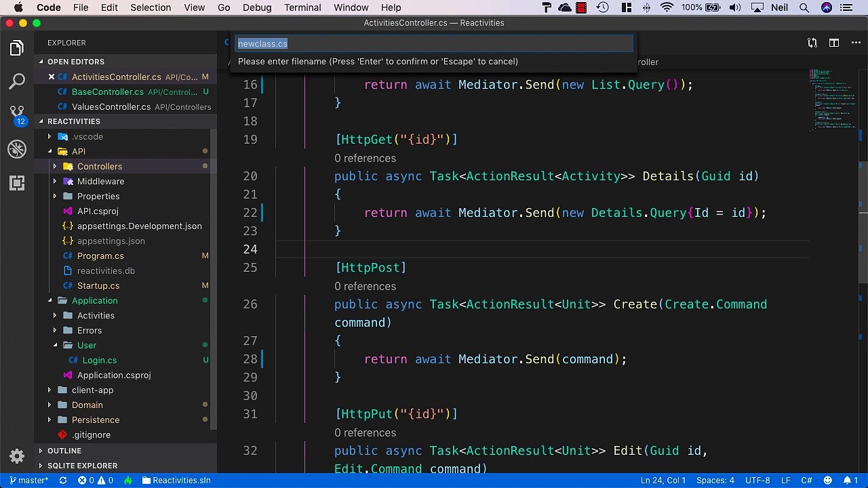Click Ln 24, Col 1 cursor position
This screenshot has width=868, height=488.
[663, 480]
